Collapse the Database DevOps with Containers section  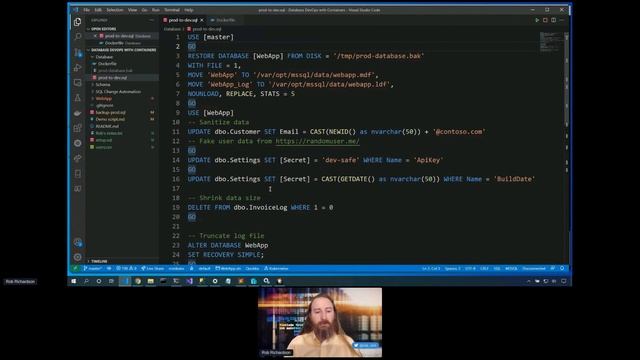(123, 50)
